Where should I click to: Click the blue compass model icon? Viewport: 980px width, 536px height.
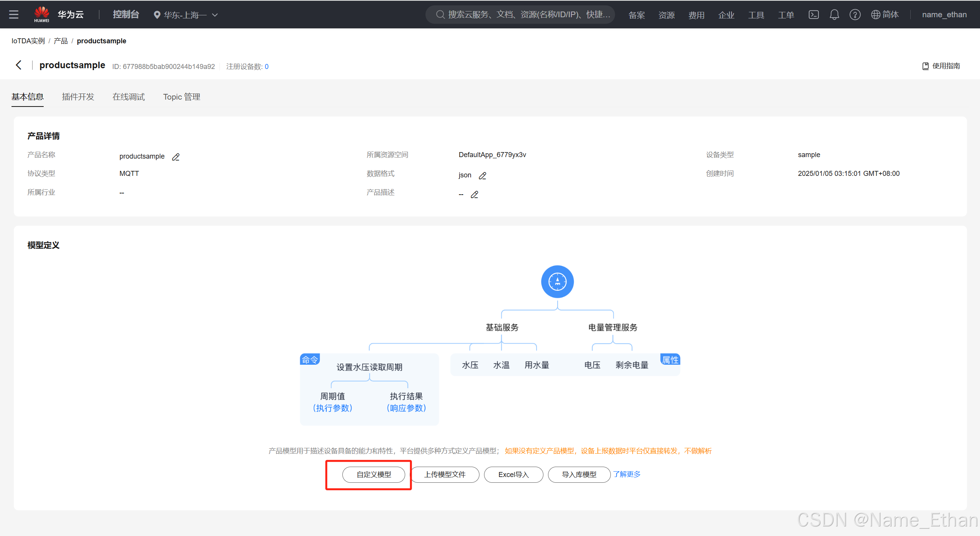tap(557, 282)
